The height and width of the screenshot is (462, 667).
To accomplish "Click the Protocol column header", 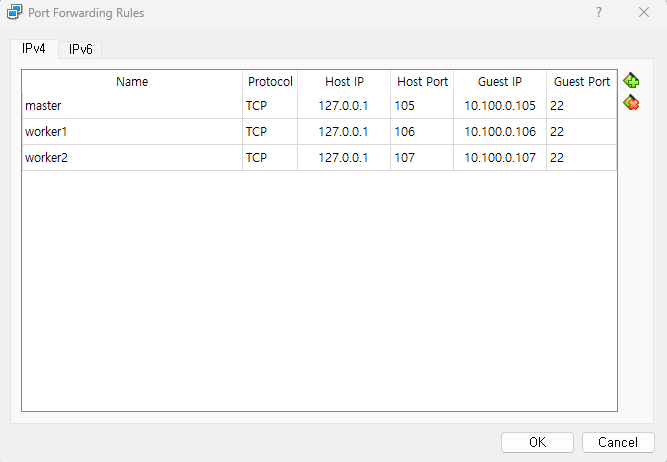I will coord(270,82).
